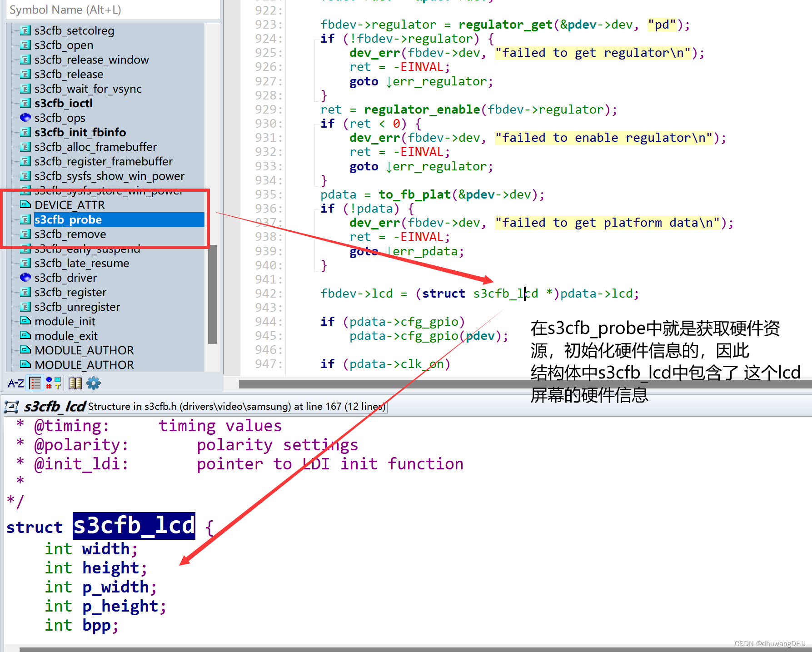Click width member in struct

106,549
